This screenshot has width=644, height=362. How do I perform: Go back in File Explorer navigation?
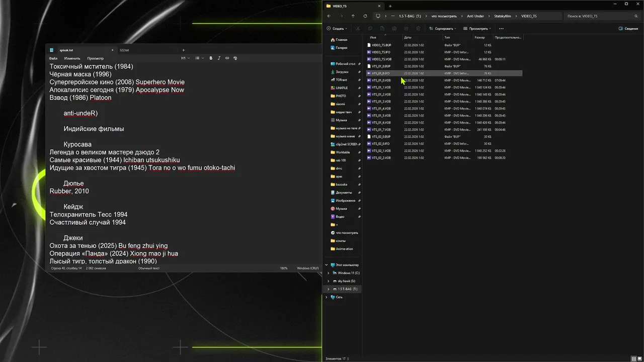tap(329, 16)
